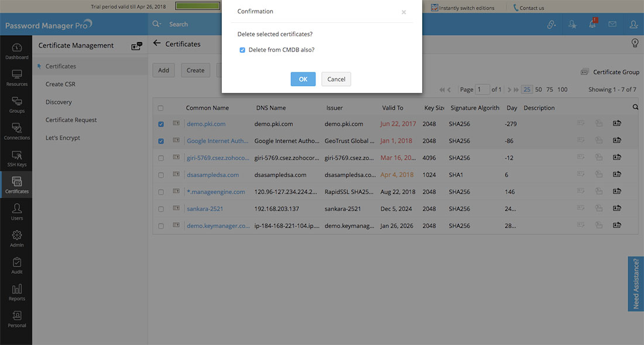This screenshot has width=644, height=345.
Task: Open demo.pki.com certificate link
Action: pyautogui.click(x=206, y=124)
